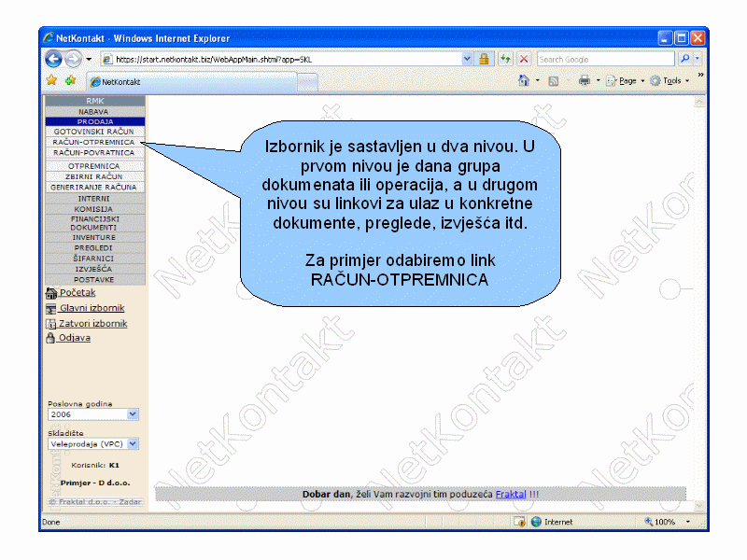This screenshot has height=560, width=747.
Task: Click the Fraktal d.o.o. - Zadar footer
Action: tap(95, 502)
